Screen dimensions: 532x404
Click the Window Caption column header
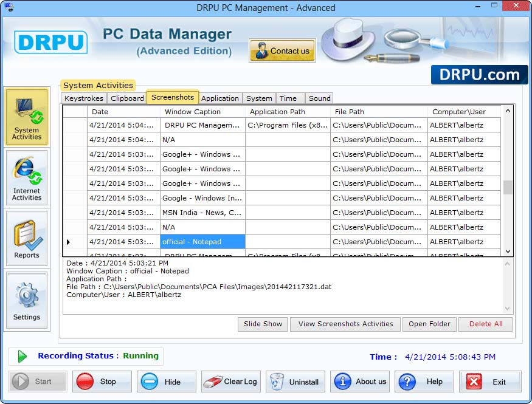(x=202, y=112)
